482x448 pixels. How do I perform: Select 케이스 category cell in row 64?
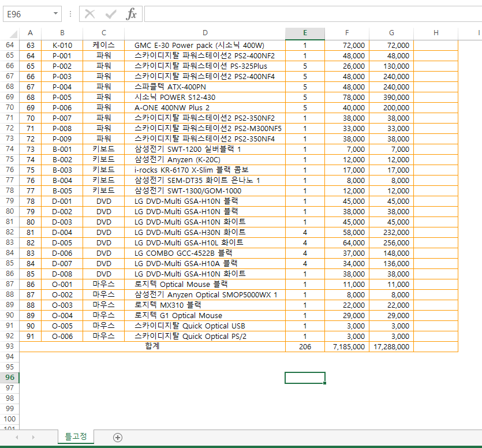(x=103, y=46)
